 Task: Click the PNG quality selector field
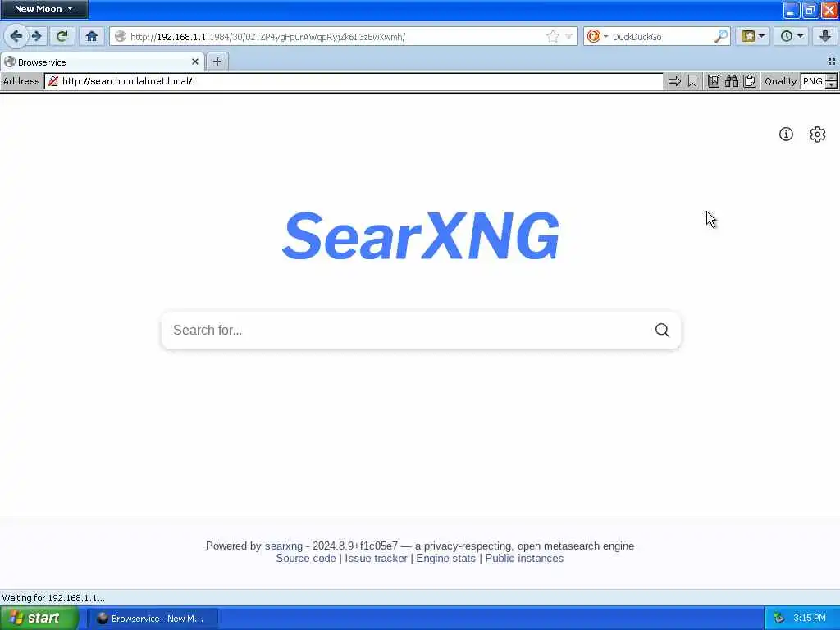tap(813, 81)
